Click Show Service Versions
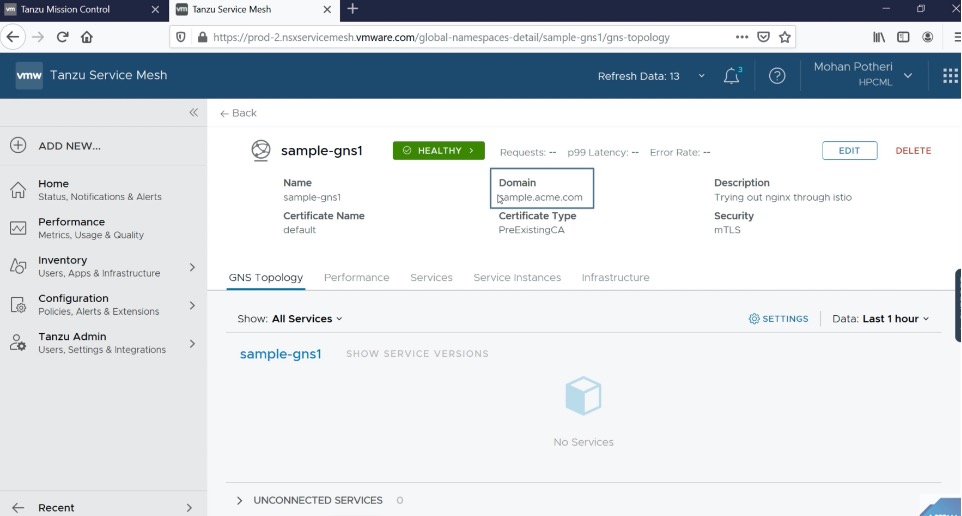962x516 pixels. [417, 353]
